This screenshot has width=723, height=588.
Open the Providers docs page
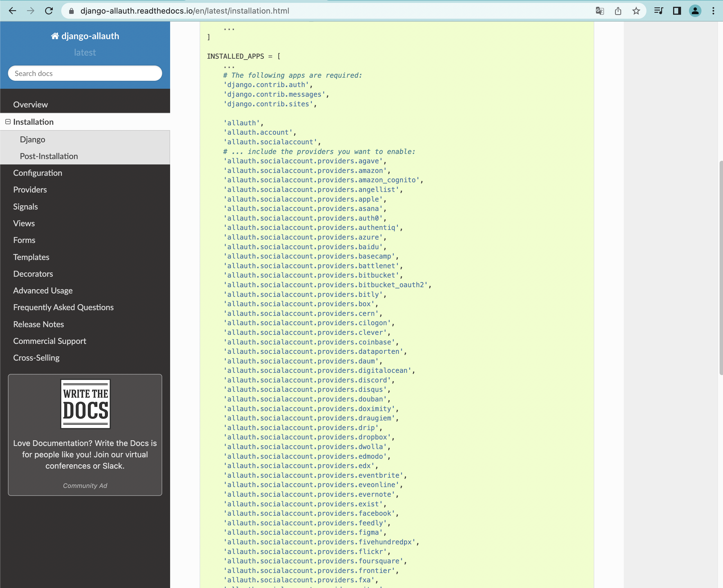tap(85, 189)
